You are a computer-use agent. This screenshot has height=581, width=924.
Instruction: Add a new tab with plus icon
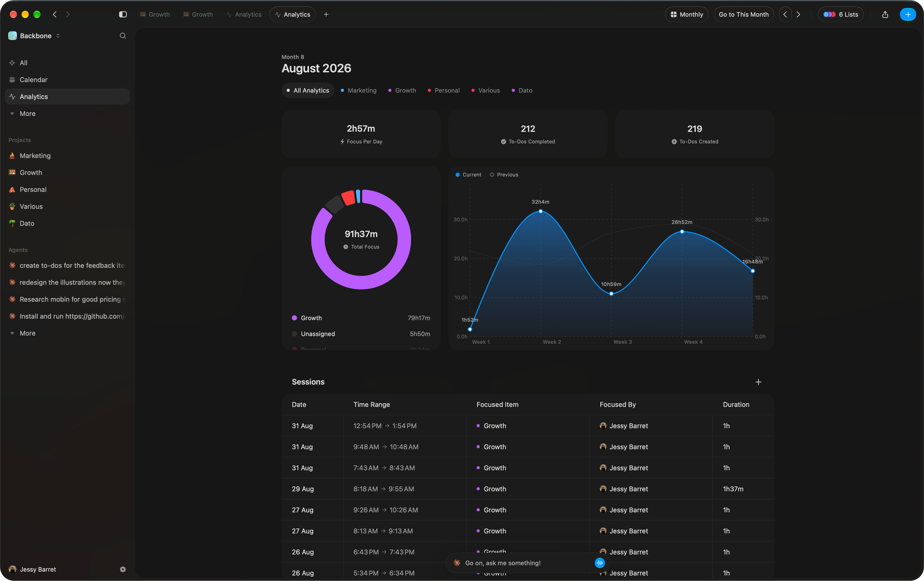pyautogui.click(x=326, y=15)
